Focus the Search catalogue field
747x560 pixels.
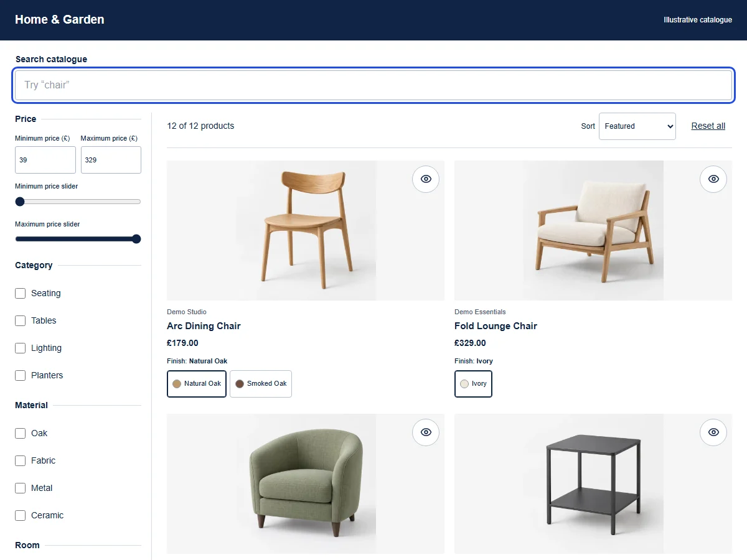374,85
